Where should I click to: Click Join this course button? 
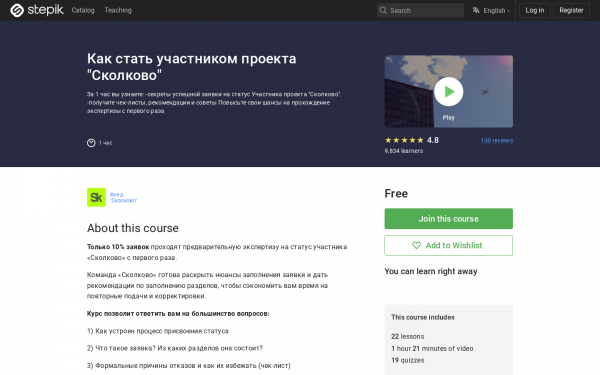coord(448,218)
